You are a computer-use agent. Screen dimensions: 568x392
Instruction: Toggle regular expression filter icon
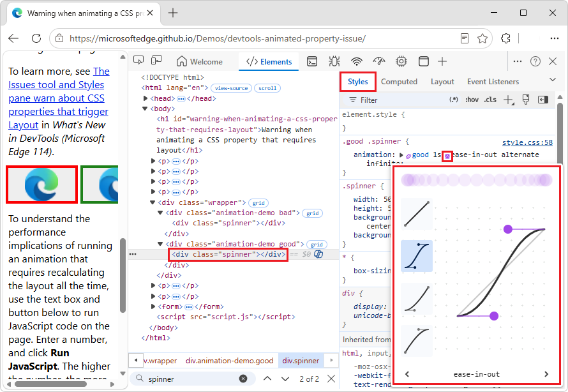(454, 100)
